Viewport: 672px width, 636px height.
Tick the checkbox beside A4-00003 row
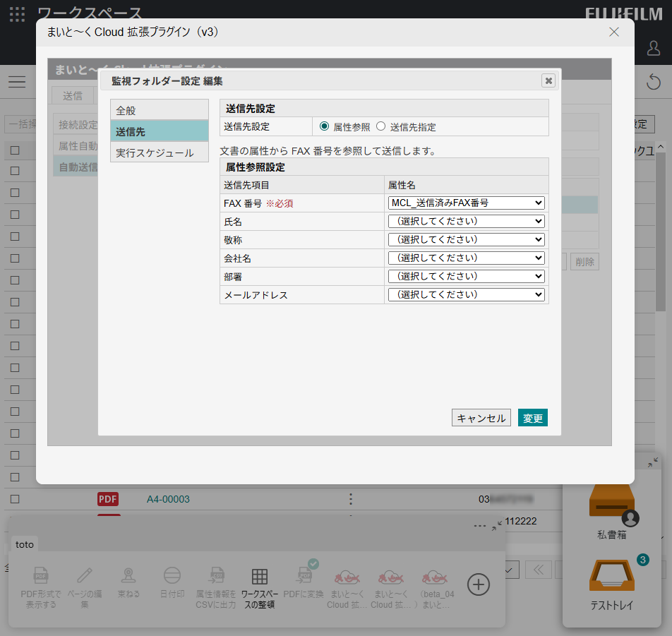(x=15, y=499)
